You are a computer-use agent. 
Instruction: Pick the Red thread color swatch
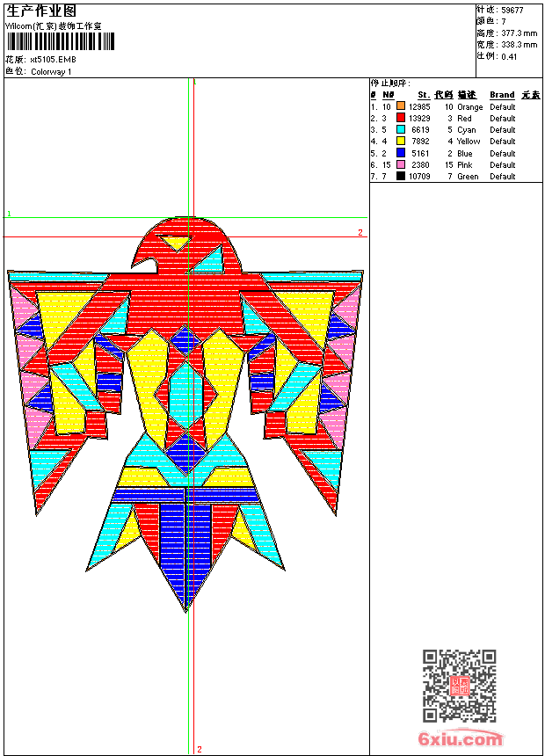click(x=401, y=118)
